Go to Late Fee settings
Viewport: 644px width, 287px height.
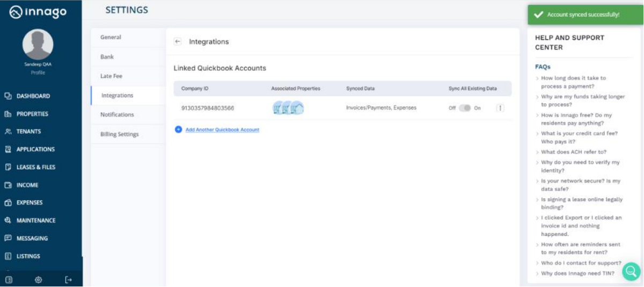(111, 76)
